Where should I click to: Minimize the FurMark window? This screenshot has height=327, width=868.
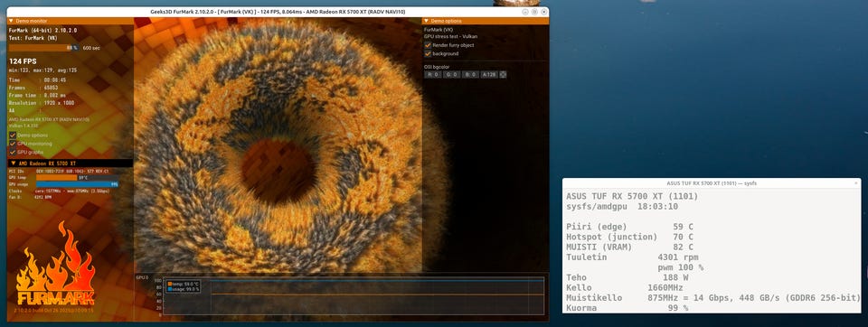coord(524,12)
